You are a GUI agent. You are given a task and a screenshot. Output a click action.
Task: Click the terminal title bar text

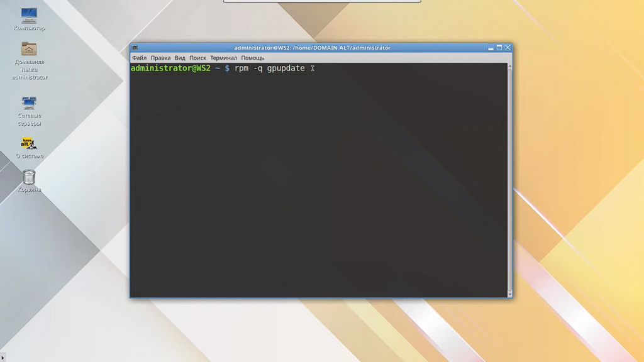pos(312,48)
